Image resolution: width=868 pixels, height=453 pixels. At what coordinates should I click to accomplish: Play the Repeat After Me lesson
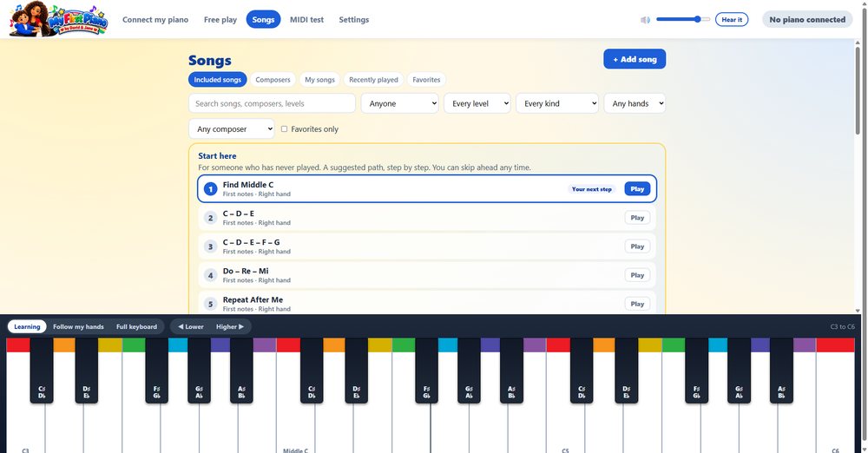click(x=637, y=304)
